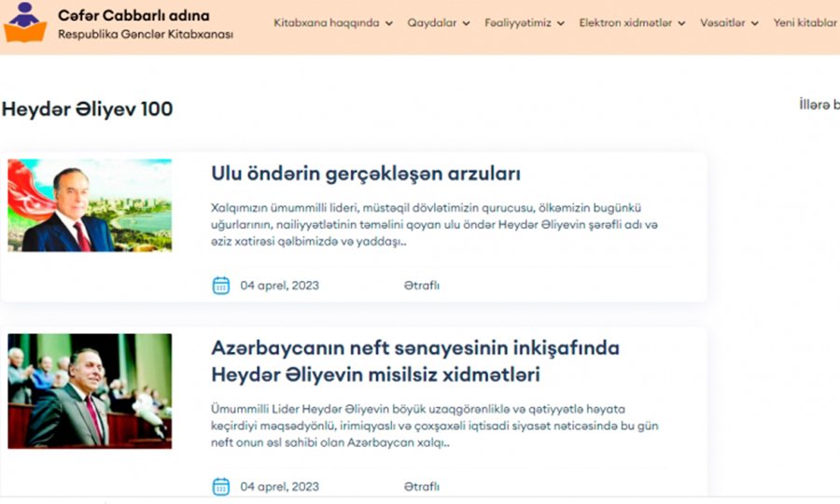
Task: Click Ətraflı under Ulu öndərin article
Action: 422,286
